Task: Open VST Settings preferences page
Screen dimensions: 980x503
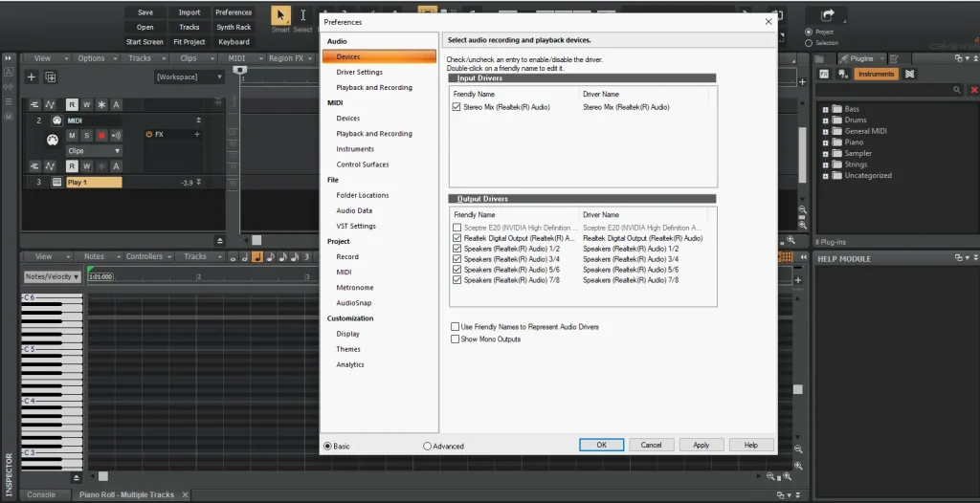Action: click(356, 227)
